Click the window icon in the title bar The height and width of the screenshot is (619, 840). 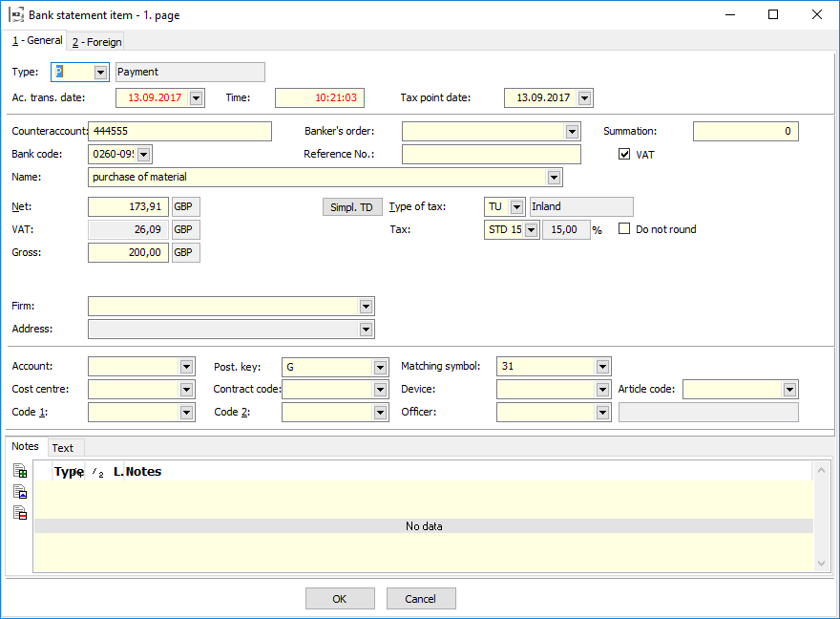point(16,15)
